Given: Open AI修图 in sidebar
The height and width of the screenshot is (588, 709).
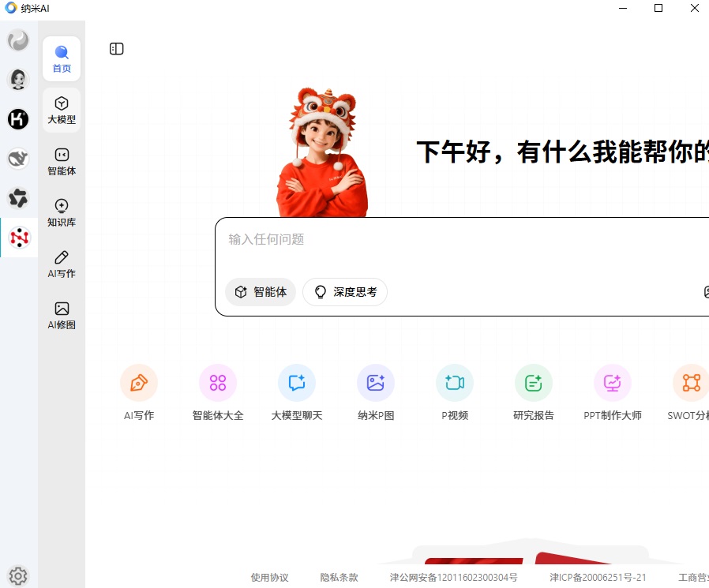Looking at the screenshot, I should [62, 316].
